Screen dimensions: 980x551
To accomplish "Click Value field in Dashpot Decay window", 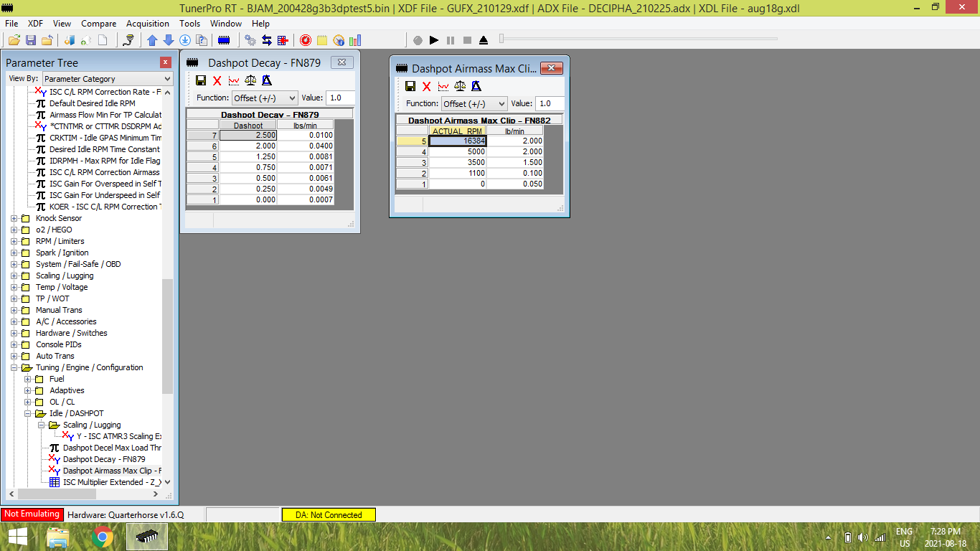I will tap(340, 98).
